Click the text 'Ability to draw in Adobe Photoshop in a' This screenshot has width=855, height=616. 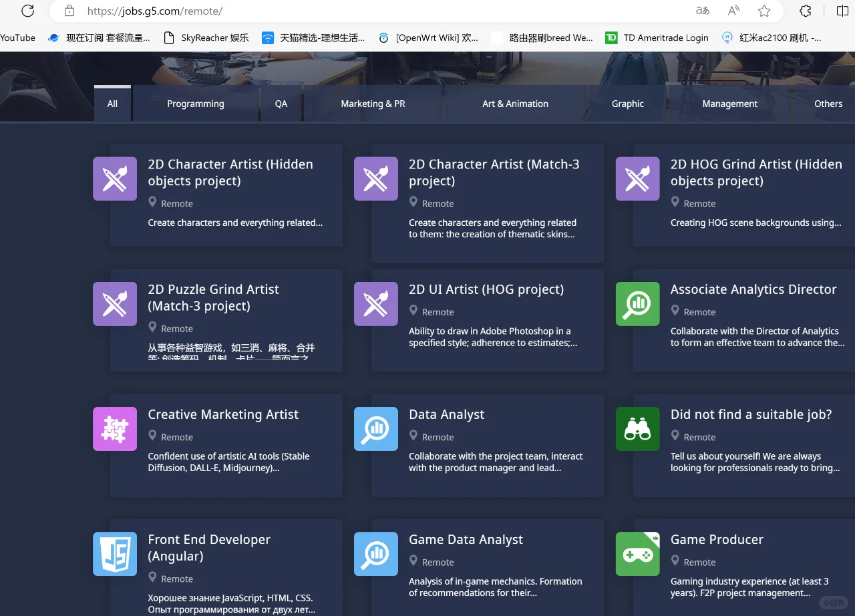coord(490,331)
